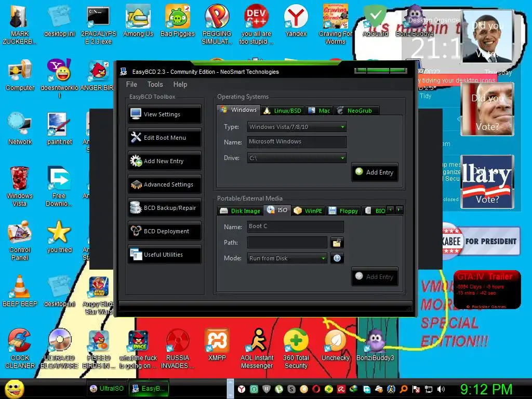Open the File menu
The image size is (532, 399).
coord(131,84)
